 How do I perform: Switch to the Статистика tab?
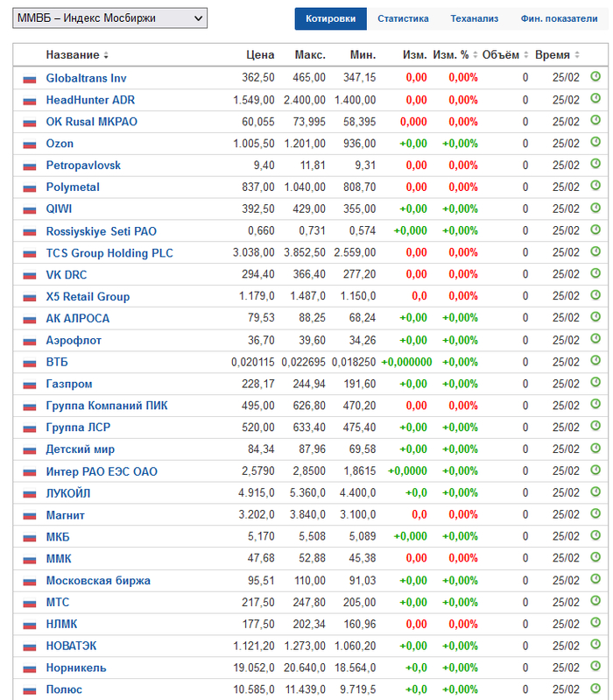pos(403,18)
